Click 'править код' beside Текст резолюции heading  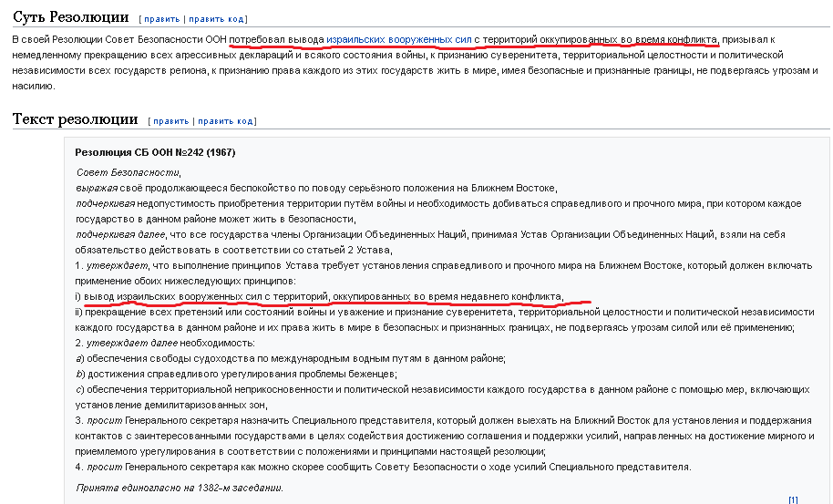(x=225, y=121)
